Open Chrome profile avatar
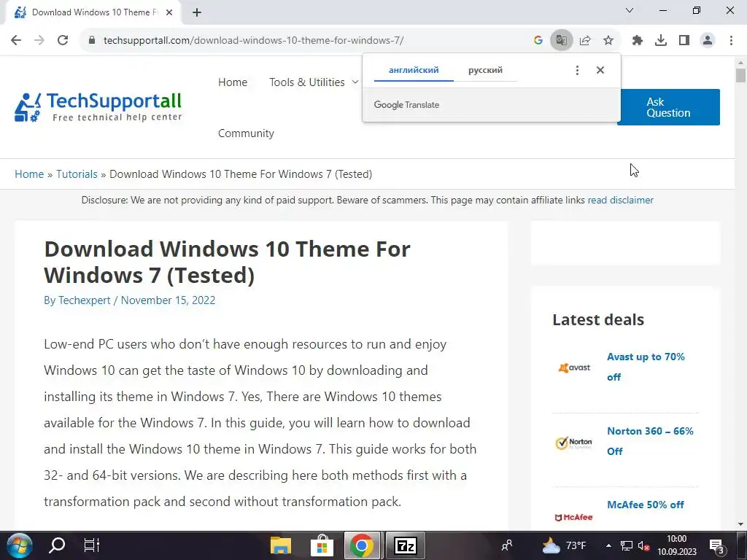 coord(708,41)
